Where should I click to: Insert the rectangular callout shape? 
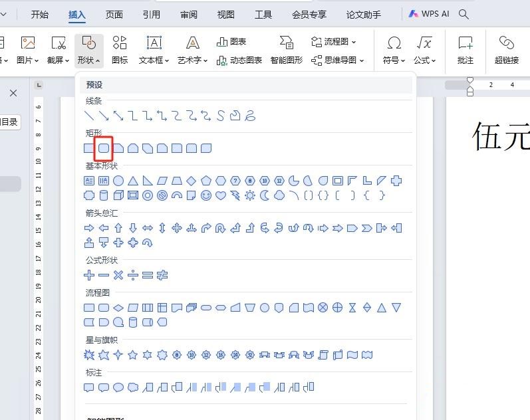[89, 387]
